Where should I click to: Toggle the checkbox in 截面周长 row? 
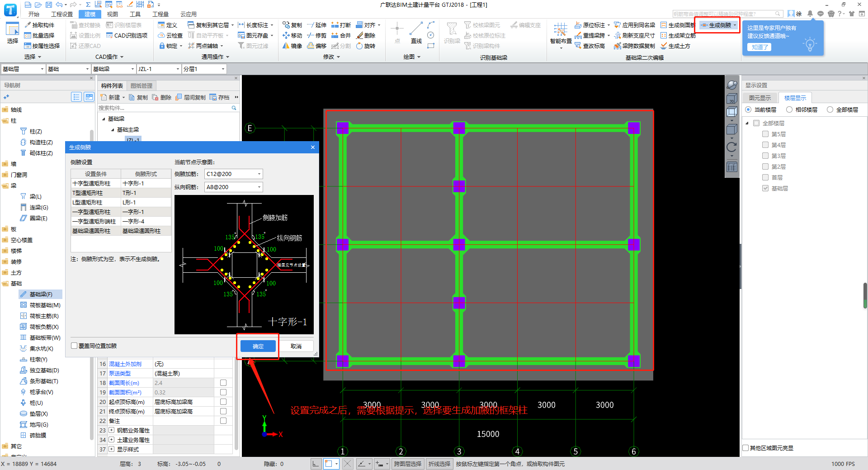[223, 383]
